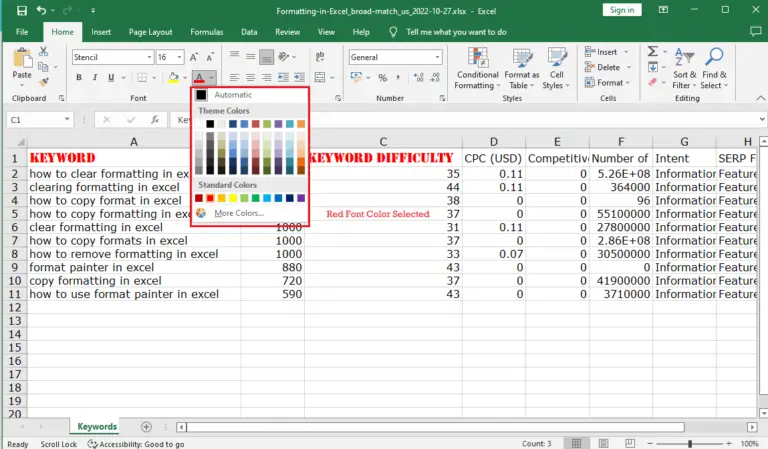The image size is (768, 449).
Task: Pick the Purple standard color swatch
Action: (x=301, y=198)
